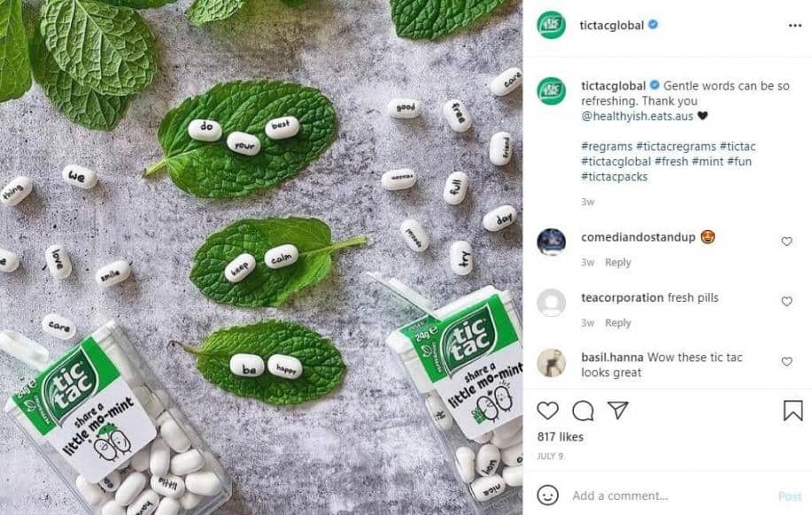Like teacorporation's comment heart
This screenshot has height=515, width=812.
(786, 302)
